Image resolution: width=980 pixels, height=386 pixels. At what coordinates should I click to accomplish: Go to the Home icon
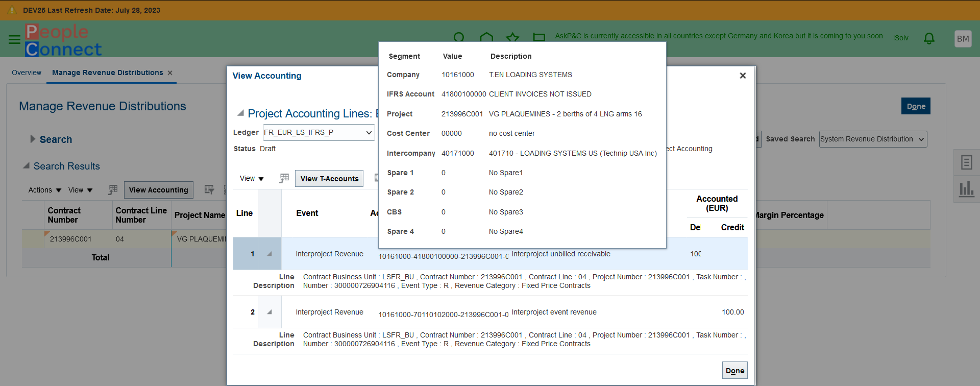(x=486, y=38)
